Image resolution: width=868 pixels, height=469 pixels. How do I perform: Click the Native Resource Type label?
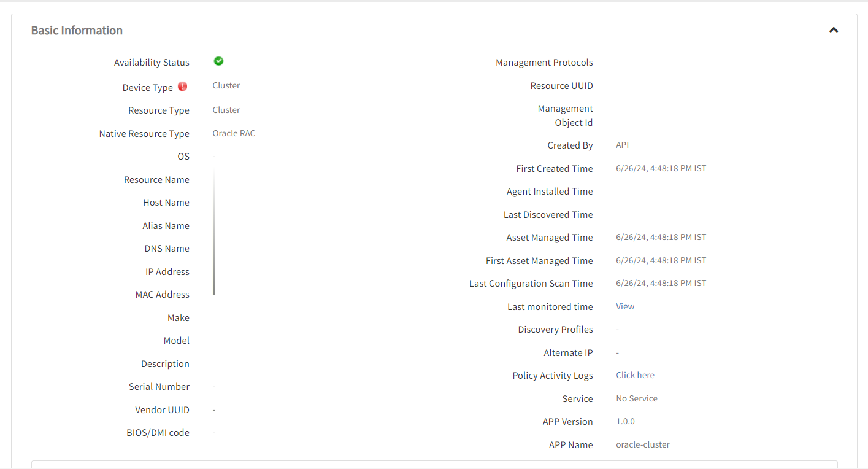coord(144,134)
